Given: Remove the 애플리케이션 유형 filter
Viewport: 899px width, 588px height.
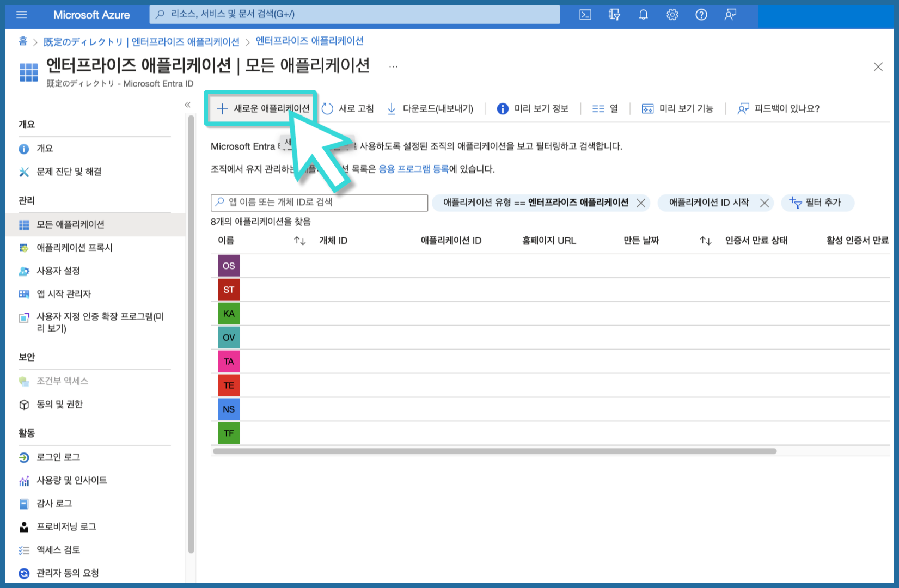Looking at the screenshot, I should point(641,203).
